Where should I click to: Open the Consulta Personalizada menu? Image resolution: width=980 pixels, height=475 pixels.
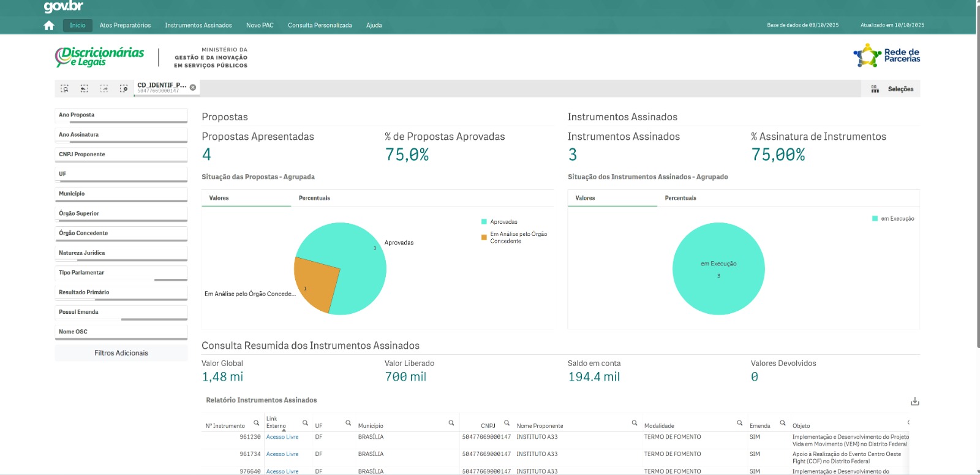(x=320, y=25)
